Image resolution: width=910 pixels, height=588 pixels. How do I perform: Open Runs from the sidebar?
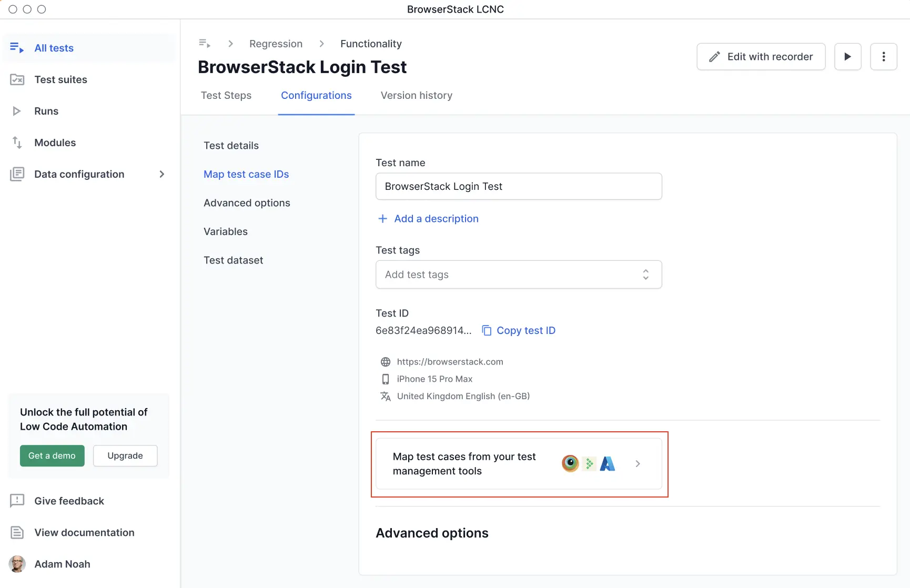[x=17, y=111]
